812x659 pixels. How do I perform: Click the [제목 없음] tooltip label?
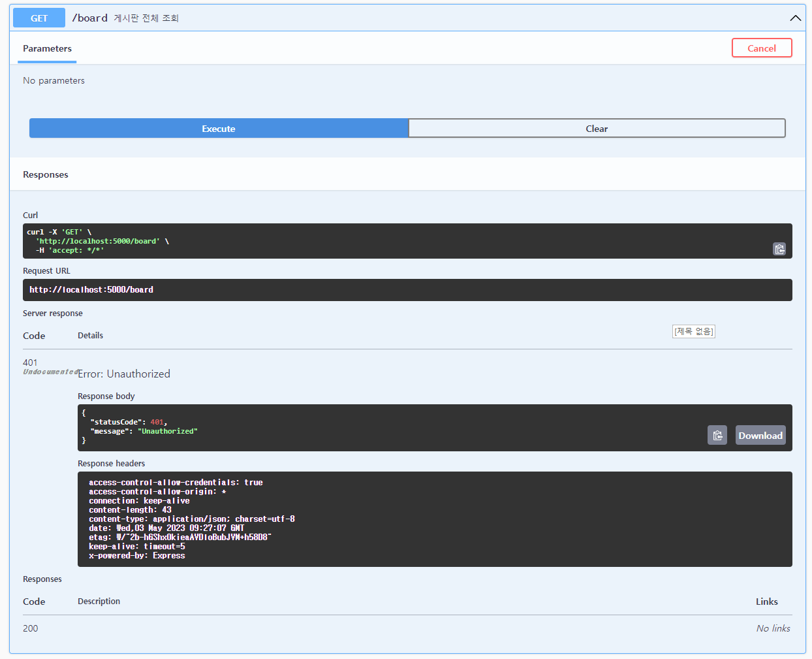694,332
